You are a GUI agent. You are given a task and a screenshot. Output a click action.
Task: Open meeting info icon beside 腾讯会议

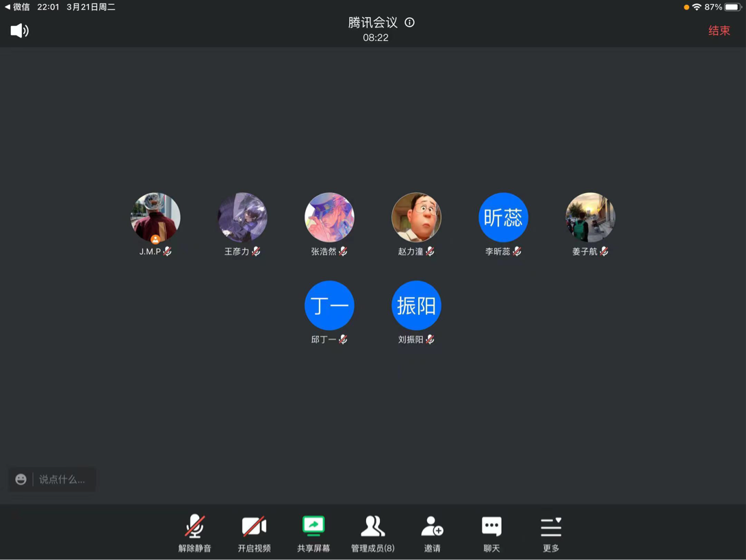click(x=409, y=23)
